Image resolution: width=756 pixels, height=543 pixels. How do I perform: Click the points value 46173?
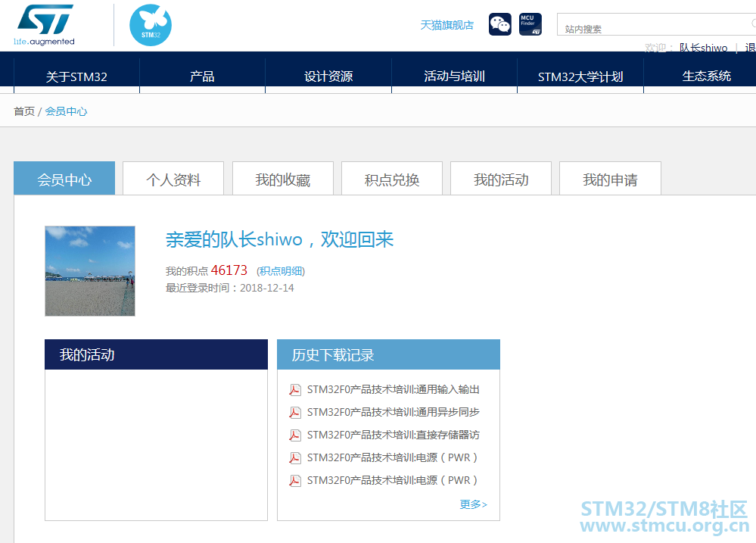(229, 270)
